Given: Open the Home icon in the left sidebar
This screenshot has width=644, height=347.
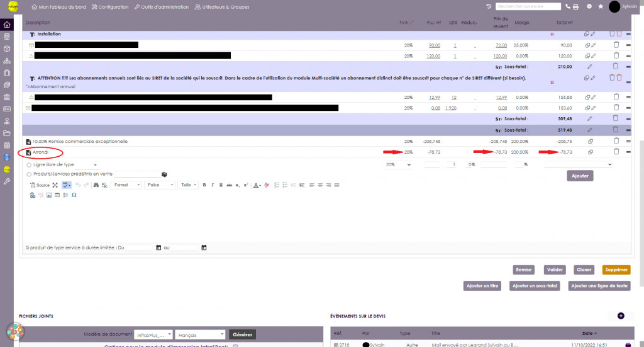Looking at the screenshot, I should coord(7,25).
